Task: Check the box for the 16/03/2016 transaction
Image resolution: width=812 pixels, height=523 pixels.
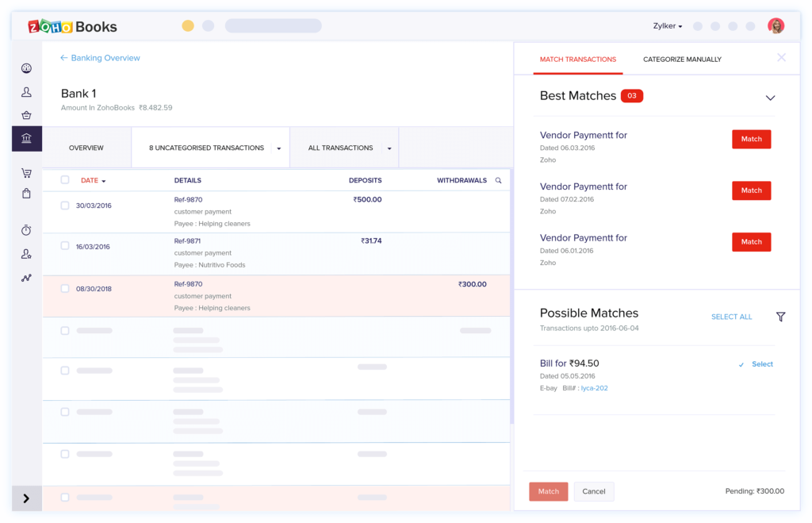Action: pyautogui.click(x=65, y=246)
